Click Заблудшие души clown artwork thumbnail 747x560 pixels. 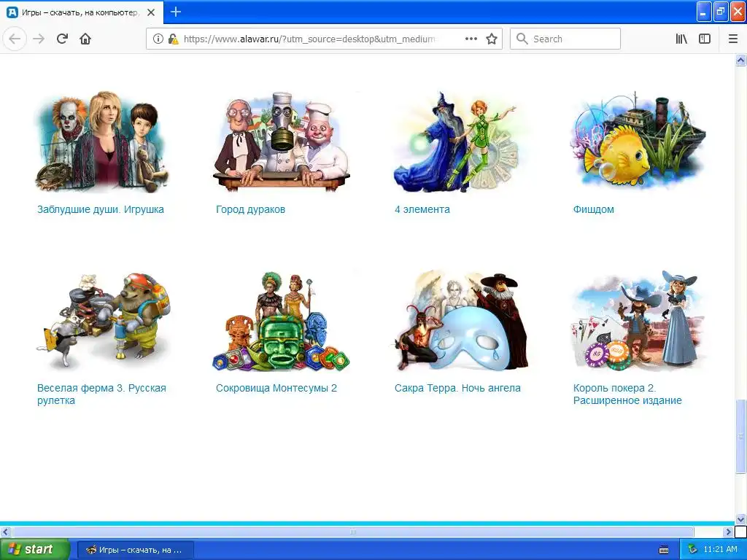pos(102,141)
